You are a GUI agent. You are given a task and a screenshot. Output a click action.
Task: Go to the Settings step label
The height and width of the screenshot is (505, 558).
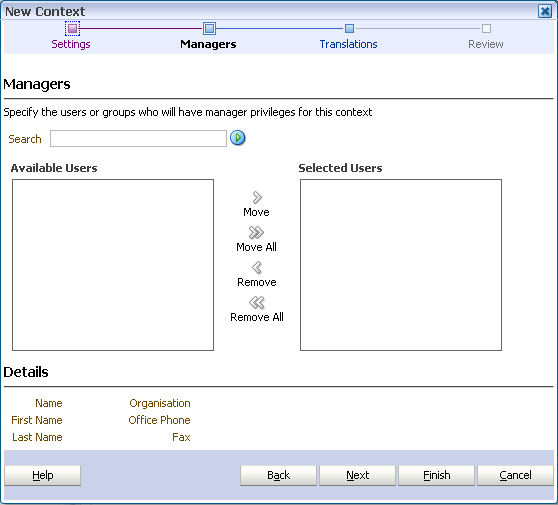point(71,44)
